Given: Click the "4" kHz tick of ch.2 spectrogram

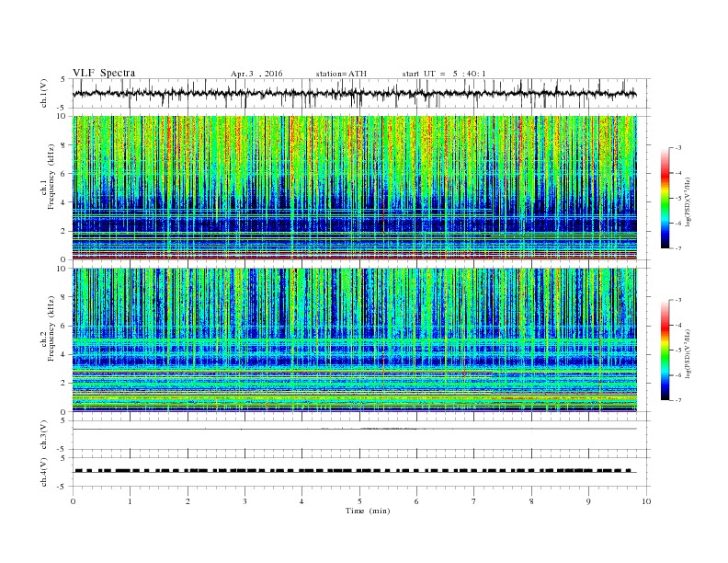Looking at the screenshot, I should (64, 355).
